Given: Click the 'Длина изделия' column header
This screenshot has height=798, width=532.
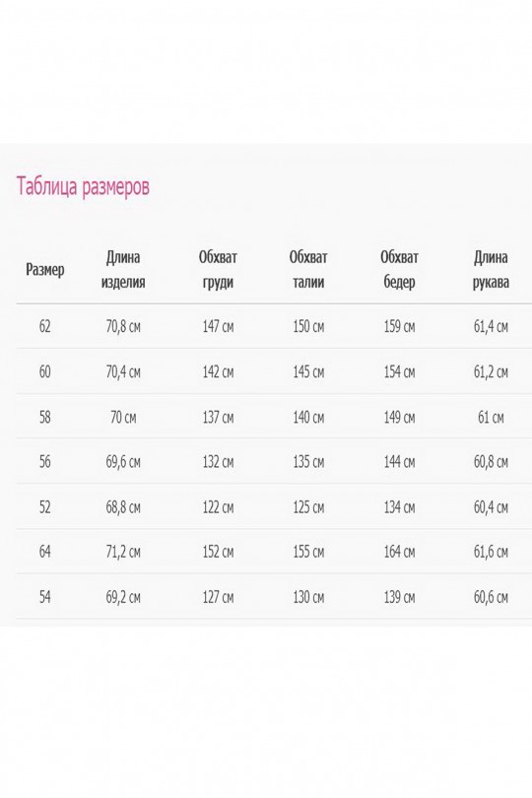Looking at the screenshot, I should coord(123,270).
